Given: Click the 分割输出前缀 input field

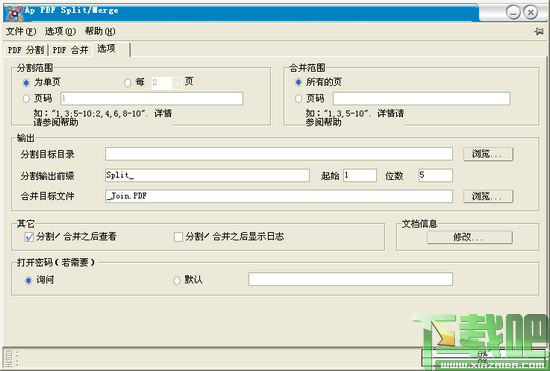Looking at the screenshot, I should tap(207, 175).
